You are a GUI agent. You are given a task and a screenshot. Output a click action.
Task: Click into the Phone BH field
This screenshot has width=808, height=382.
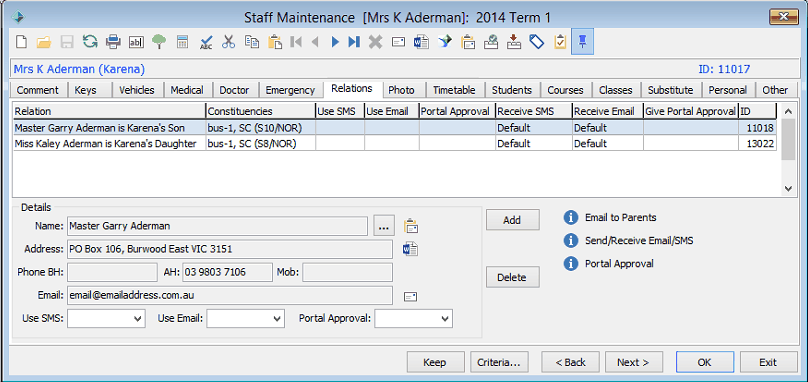112,272
